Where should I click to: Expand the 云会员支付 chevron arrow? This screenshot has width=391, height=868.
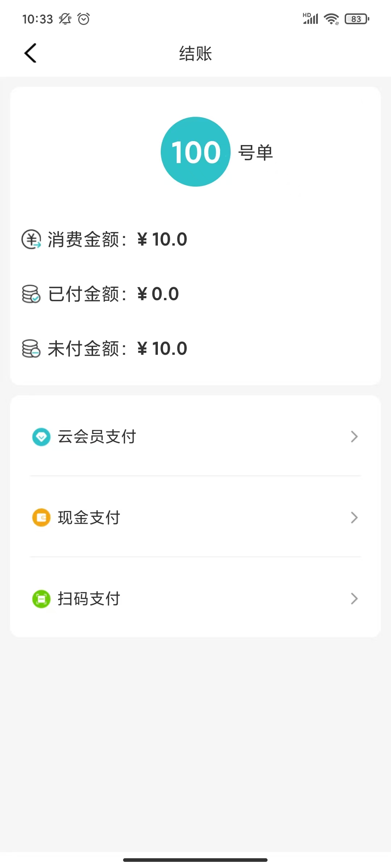coord(354,437)
